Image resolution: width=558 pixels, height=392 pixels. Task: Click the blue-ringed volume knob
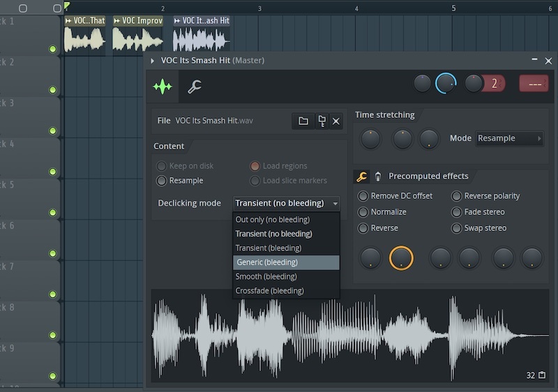[446, 84]
